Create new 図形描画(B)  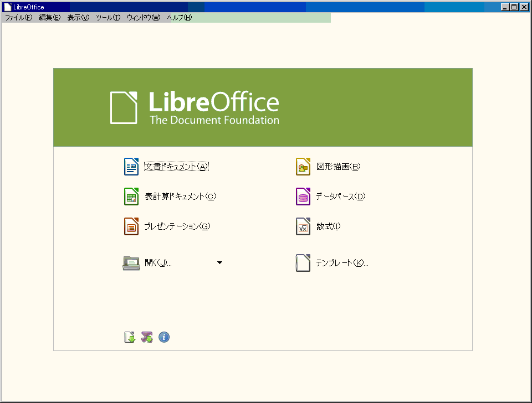338,167
